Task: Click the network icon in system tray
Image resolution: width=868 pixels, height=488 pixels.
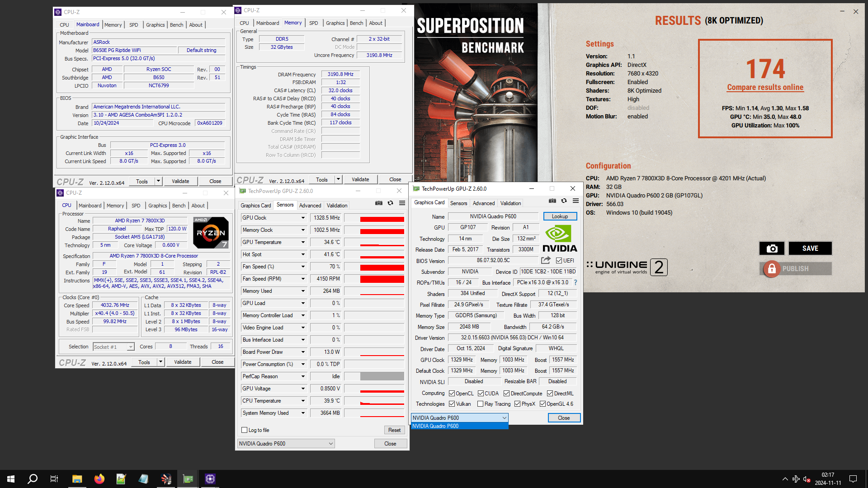Action: [796, 479]
